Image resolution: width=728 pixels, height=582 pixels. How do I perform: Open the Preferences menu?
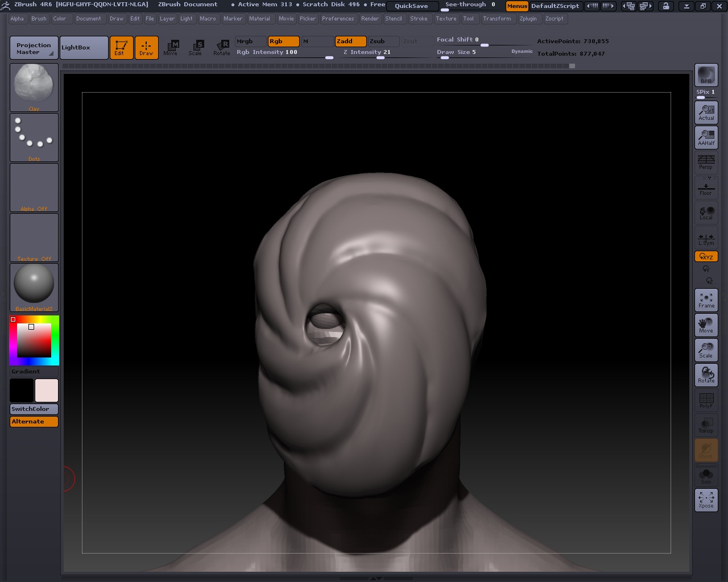(338, 19)
